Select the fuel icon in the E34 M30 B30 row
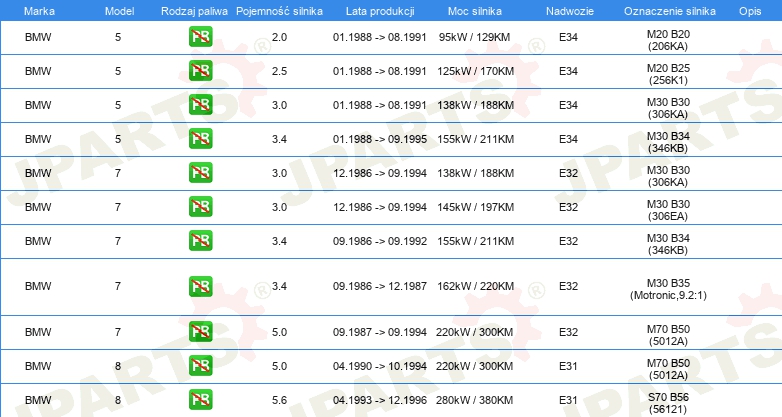Screen dimensions: 782x417 200,105
